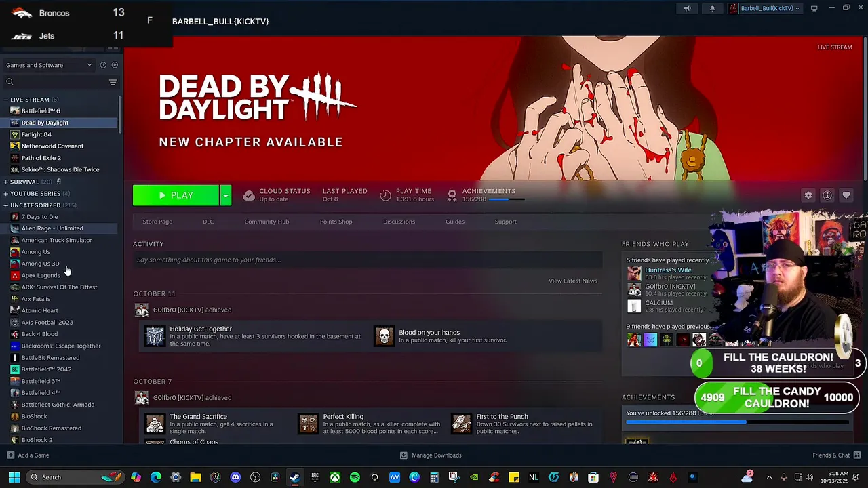Open Friends & Chat

coord(836,455)
